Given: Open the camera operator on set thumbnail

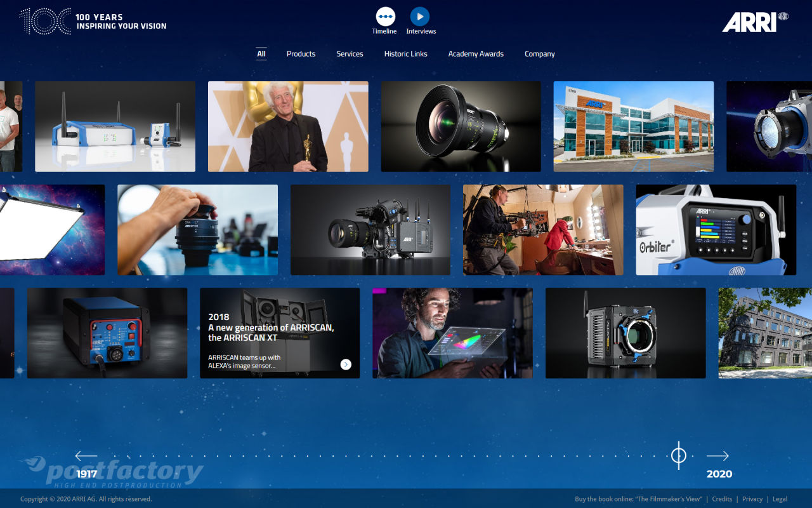Looking at the screenshot, I should (543, 230).
